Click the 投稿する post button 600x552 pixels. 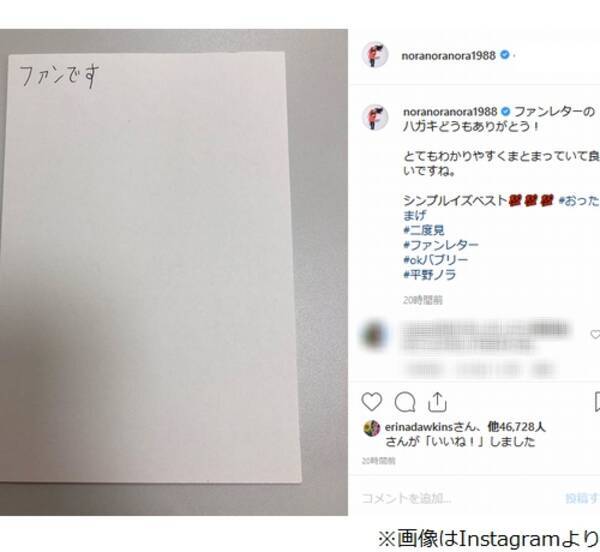pyautogui.click(x=582, y=498)
